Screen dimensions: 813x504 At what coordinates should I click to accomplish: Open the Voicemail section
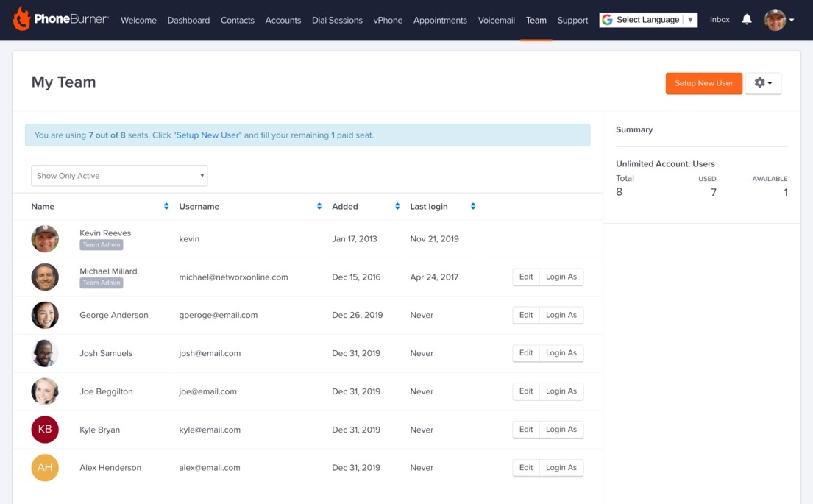coord(496,20)
